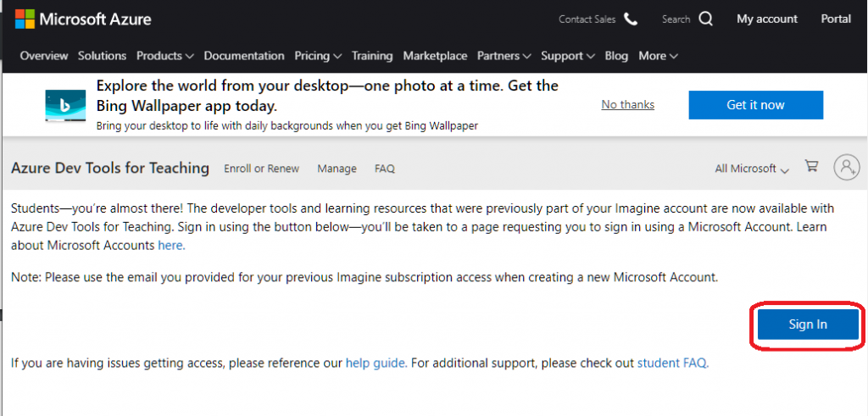Click the Bing Wallpaper app thumbnail
Image resolution: width=868 pixels, height=416 pixels.
click(x=65, y=105)
